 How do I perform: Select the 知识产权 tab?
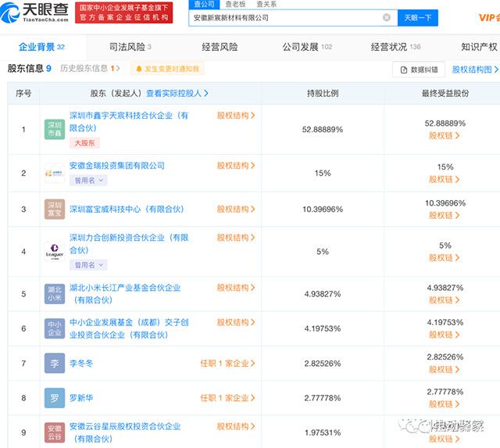click(x=479, y=47)
